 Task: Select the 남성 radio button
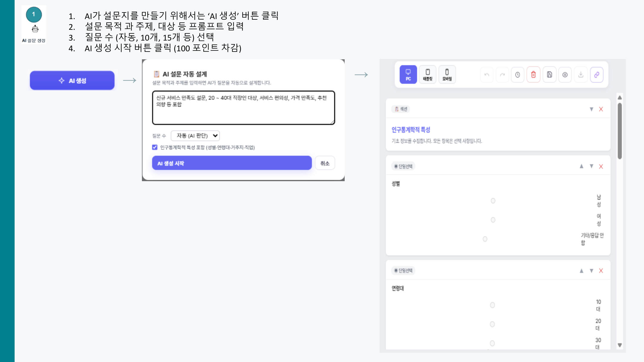(x=493, y=201)
